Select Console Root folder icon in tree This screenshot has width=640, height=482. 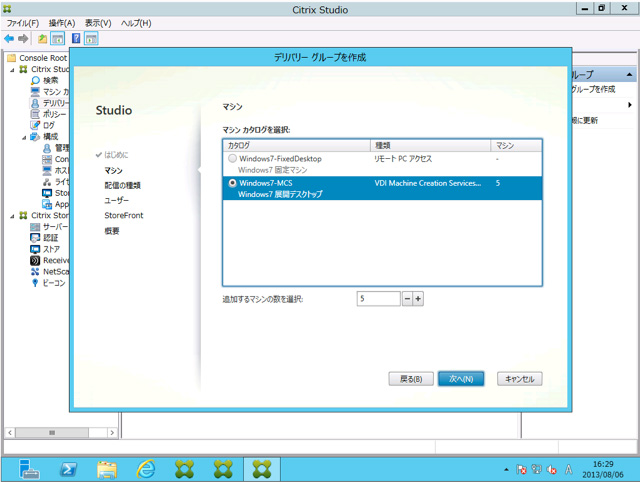(11, 58)
